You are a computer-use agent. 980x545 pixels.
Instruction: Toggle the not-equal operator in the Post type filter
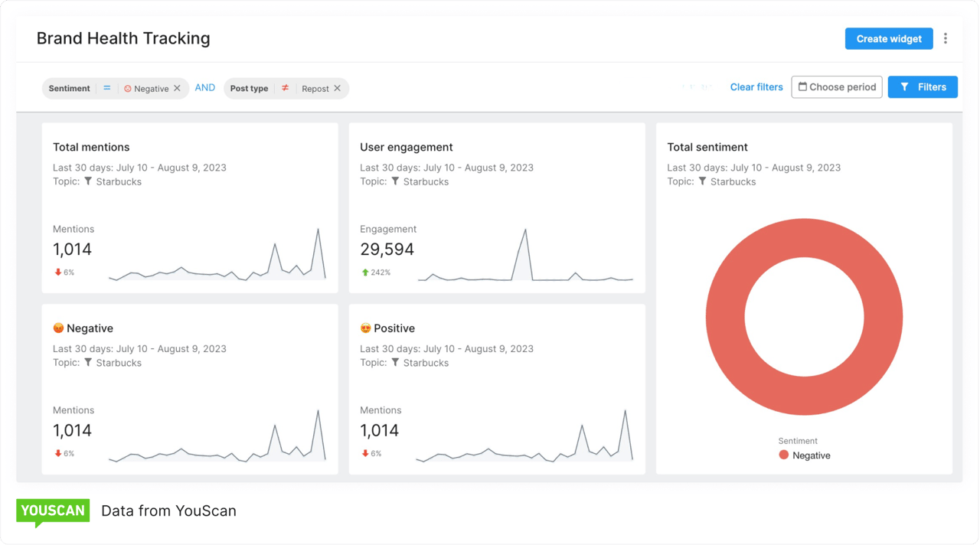tap(284, 88)
